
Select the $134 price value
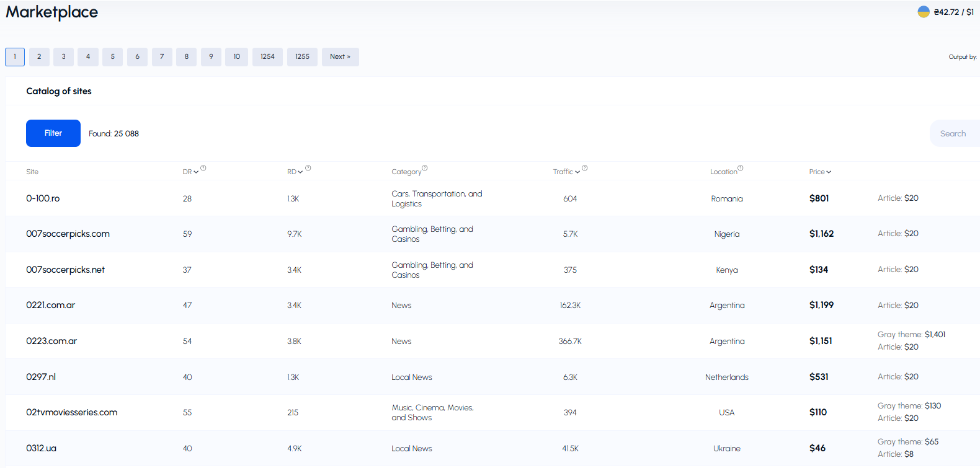819,270
